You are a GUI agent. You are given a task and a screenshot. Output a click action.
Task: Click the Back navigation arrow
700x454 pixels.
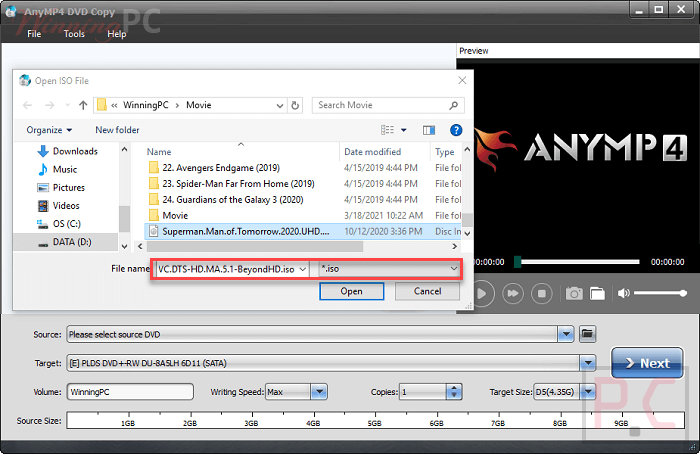coord(28,105)
